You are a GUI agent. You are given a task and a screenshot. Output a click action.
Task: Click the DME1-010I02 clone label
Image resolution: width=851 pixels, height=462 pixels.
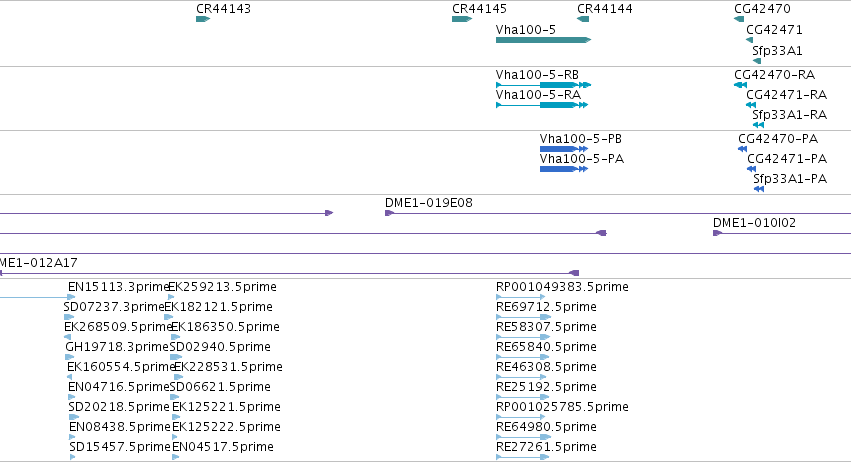[754, 223]
